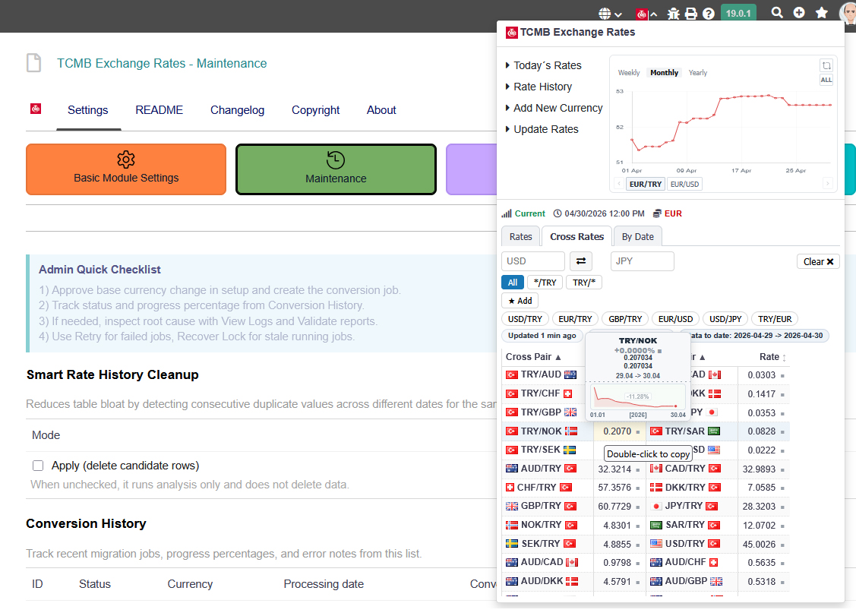Screen dimensions: 856x616
Task: Select EUR/TRY chart pair chip
Action: click(x=646, y=184)
